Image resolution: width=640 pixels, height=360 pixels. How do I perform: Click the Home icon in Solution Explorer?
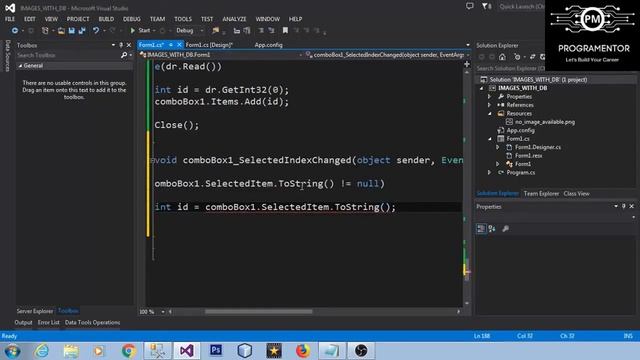point(502,57)
